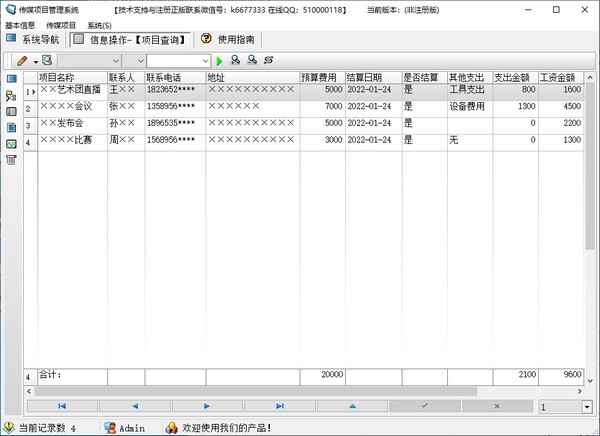Open the 传媒项目 menu
This screenshot has height=436, width=600.
click(x=61, y=24)
